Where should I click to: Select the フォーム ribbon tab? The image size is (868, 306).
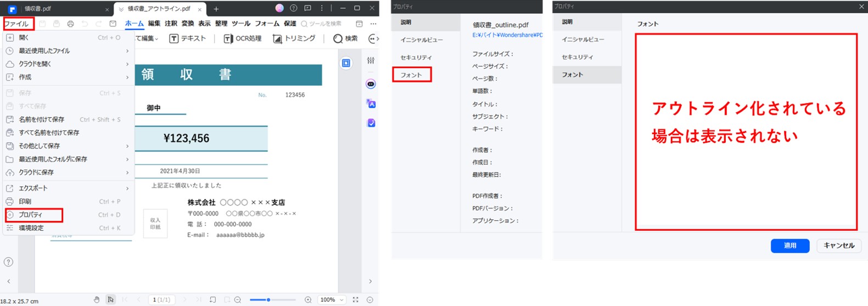point(267,24)
